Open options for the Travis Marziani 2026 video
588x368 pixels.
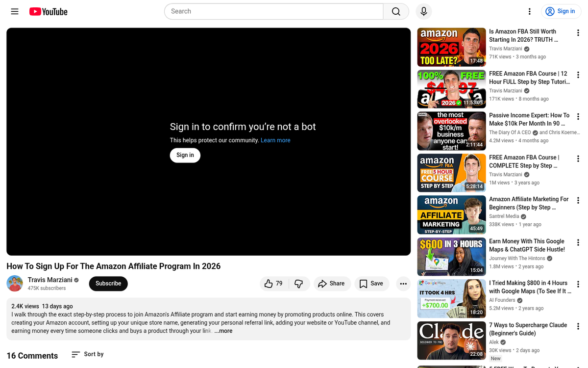pos(578,32)
